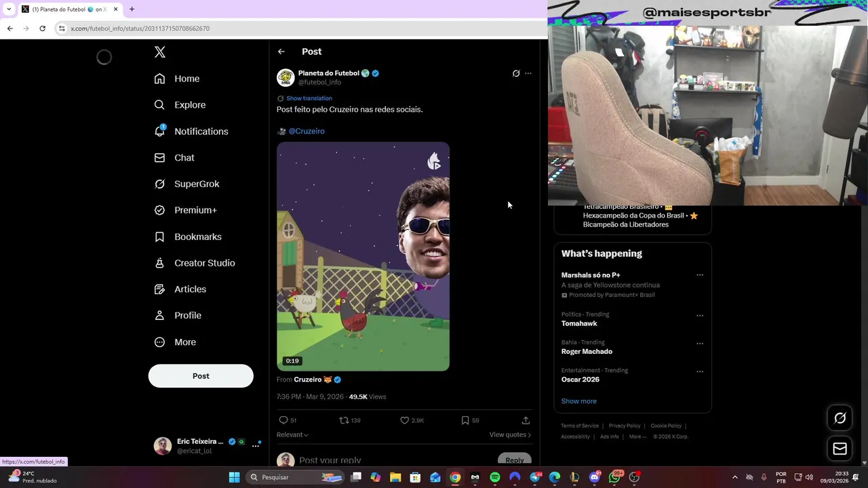Expand the Relevant reply sort dropdown
The width and height of the screenshot is (868, 488).
coord(292,434)
